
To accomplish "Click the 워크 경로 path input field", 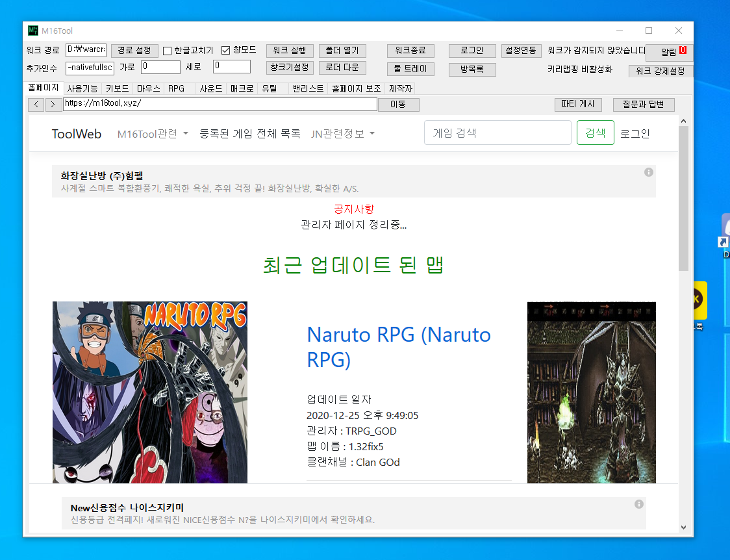I will [x=86, y=49].
